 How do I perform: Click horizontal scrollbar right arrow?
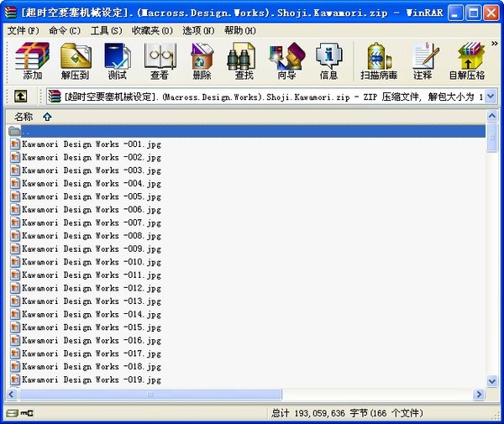pos(479,394)
